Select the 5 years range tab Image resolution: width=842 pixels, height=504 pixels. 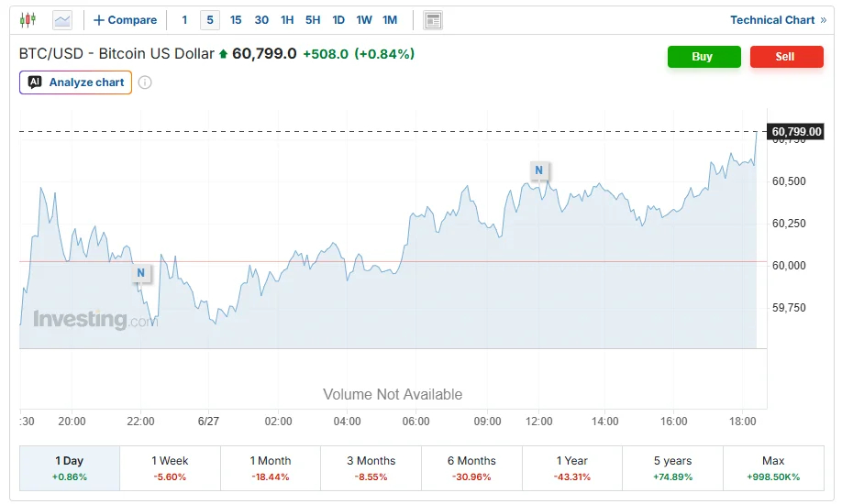(x=673, y=468)
